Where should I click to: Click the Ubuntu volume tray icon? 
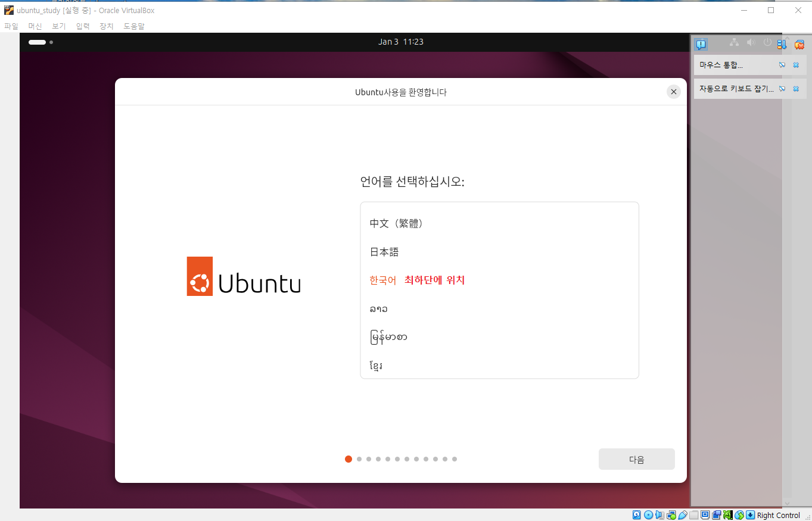point(751,42)
